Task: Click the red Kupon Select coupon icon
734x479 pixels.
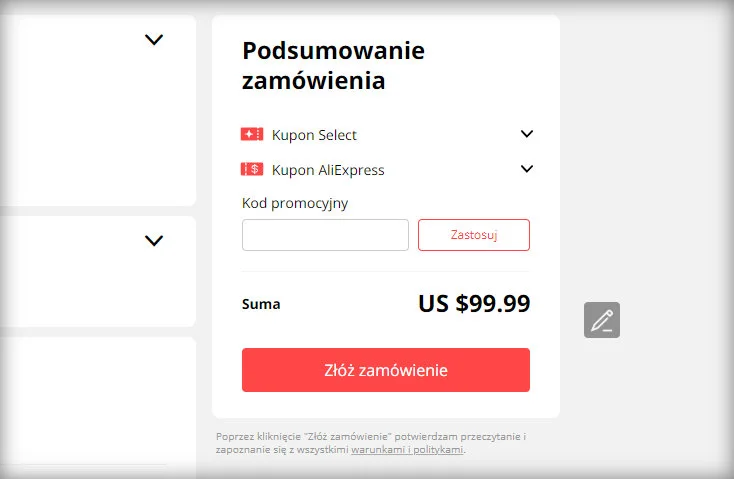Action: [252, 135]
